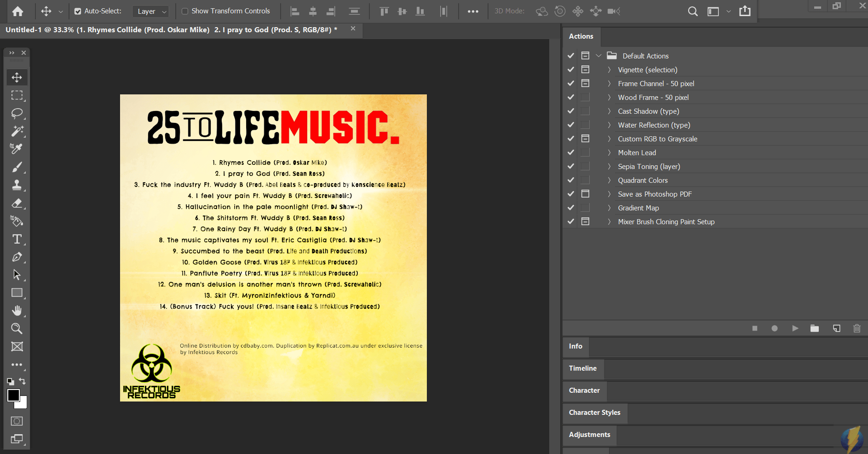
Task: Toggle the Auto-Select checkbox
Action: 78,11
